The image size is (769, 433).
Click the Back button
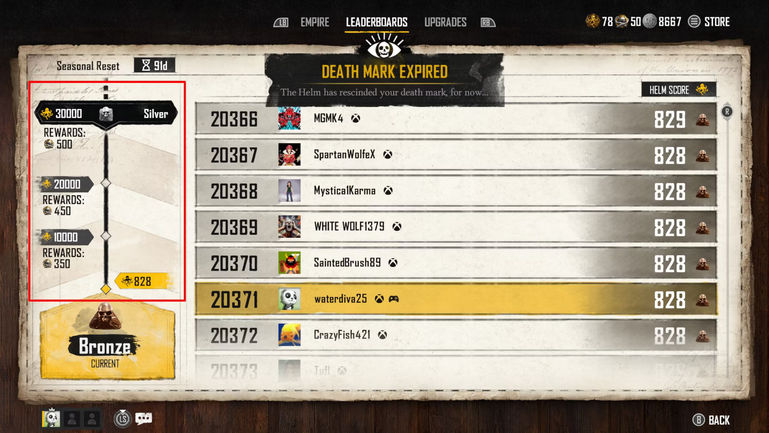[711, 420]
